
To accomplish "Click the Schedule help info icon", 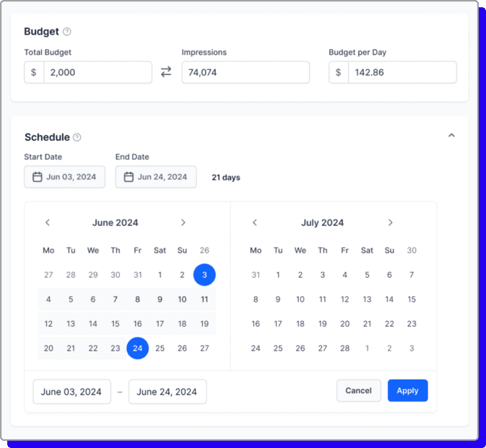I will click(77, 137).
